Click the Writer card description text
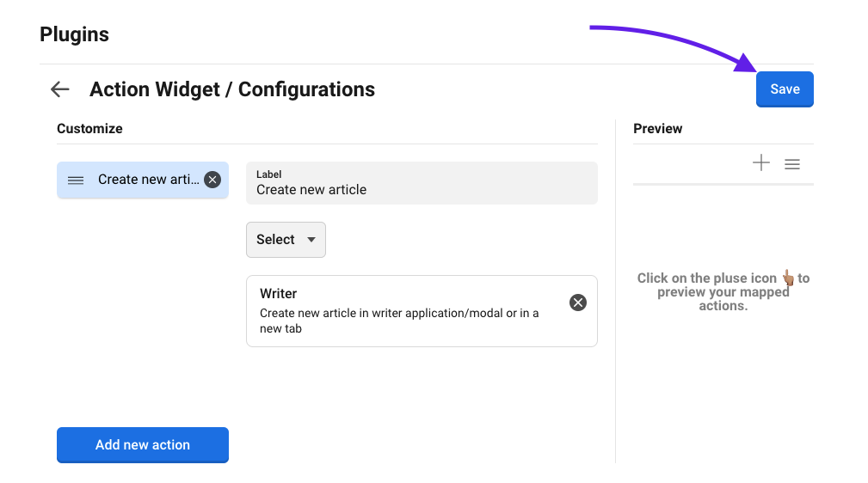This screenshot has height=483, width=868. point(399,321)
